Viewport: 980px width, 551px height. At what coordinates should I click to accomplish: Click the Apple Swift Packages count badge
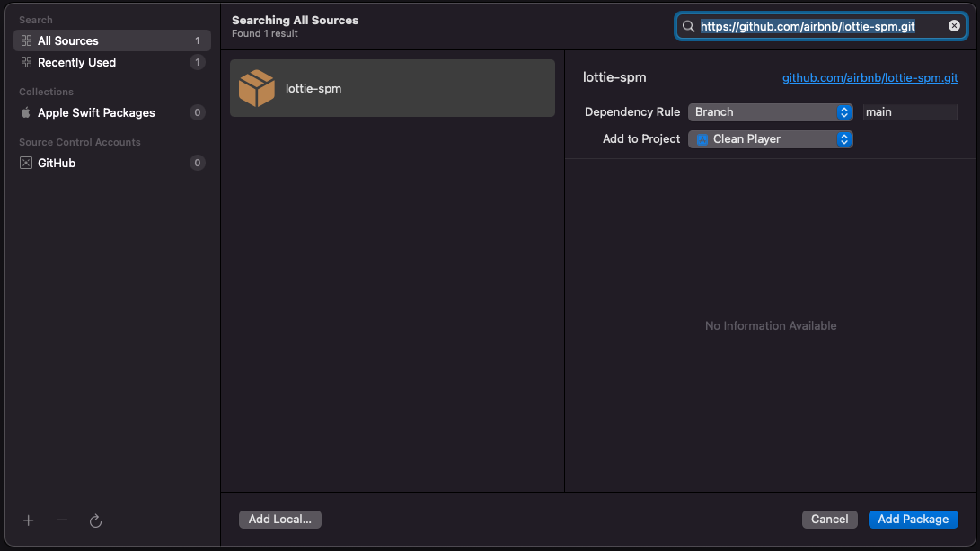click(x=198, y=112)
